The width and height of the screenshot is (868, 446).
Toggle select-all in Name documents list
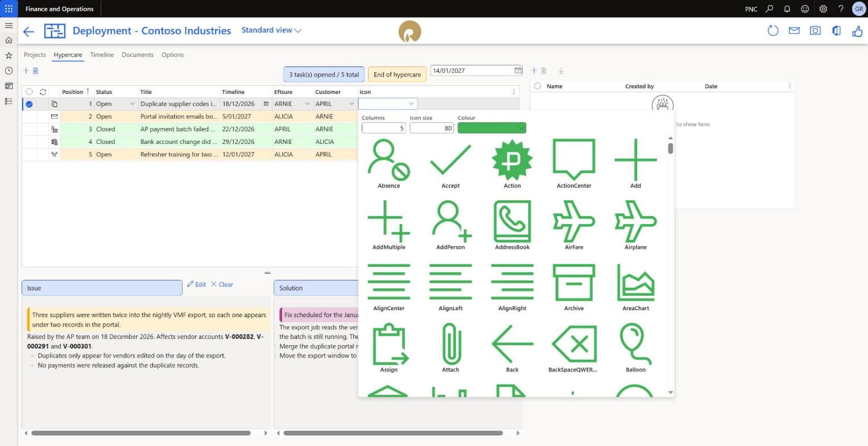(537, 86)
